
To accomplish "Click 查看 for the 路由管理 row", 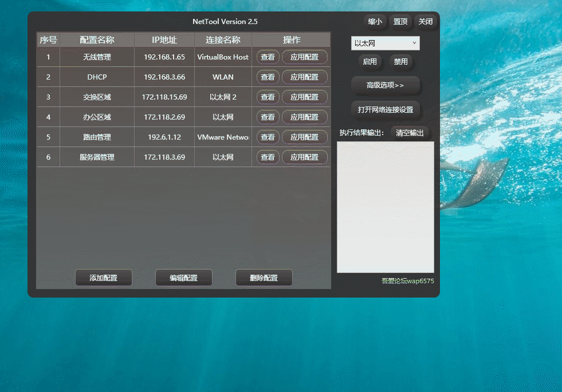I will [268, 137].
